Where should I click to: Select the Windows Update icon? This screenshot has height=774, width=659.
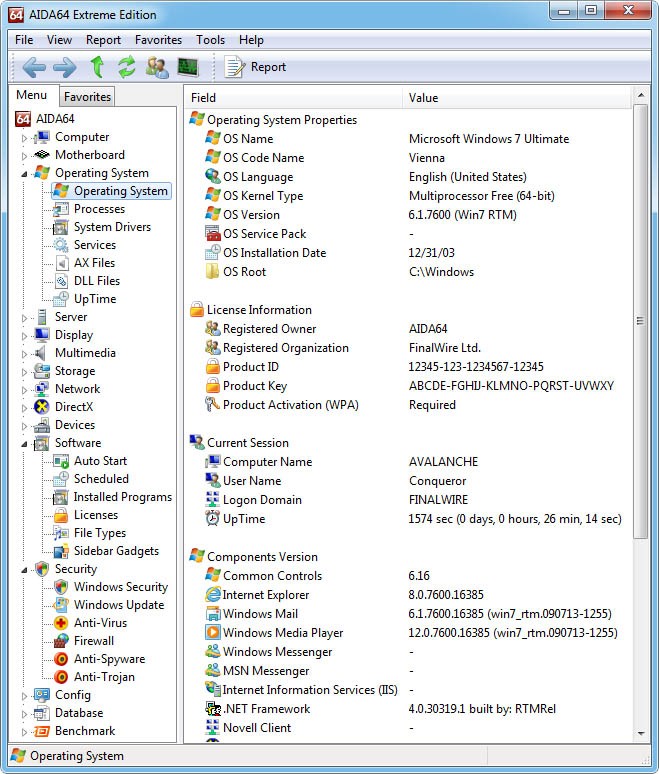tap(61, 605)
